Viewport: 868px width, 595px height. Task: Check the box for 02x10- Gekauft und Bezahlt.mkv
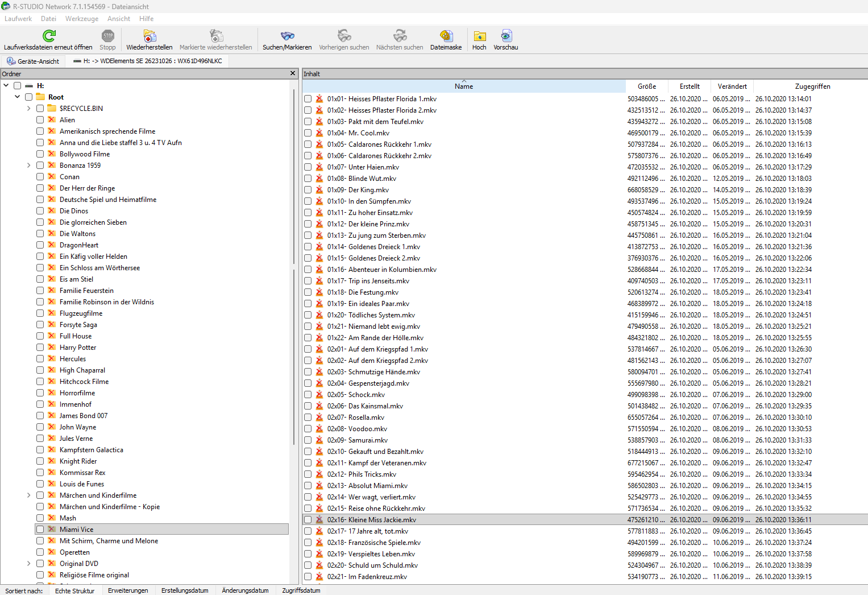click(x=308, y=451)
